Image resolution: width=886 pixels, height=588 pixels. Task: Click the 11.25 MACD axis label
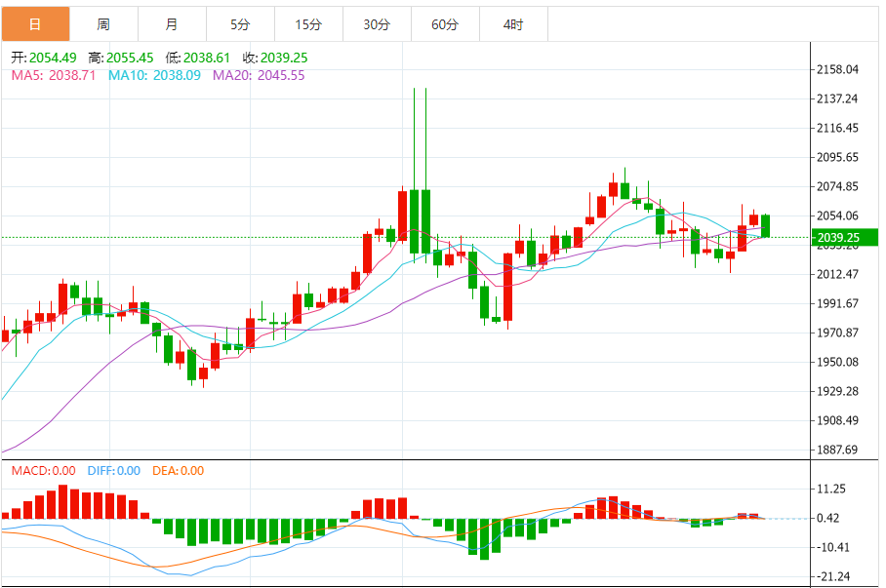coord(831,490)
